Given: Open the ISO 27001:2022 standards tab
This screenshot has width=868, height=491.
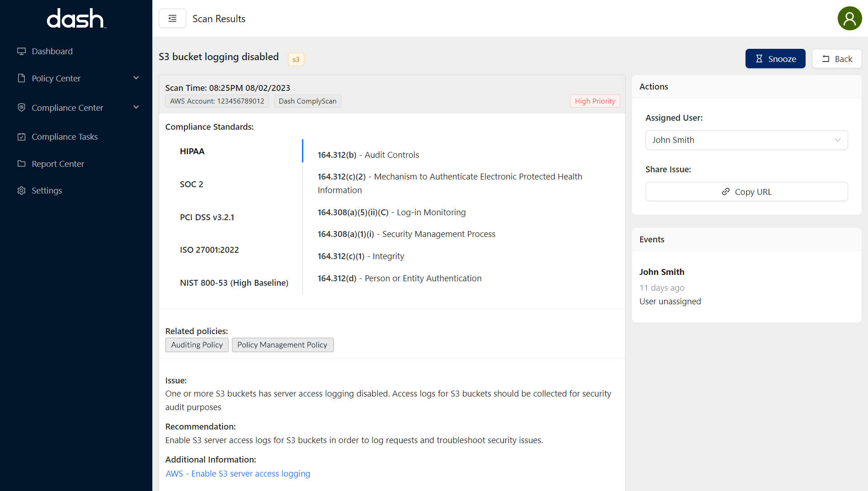Looking at the screenshot, I should pos(209,250).
